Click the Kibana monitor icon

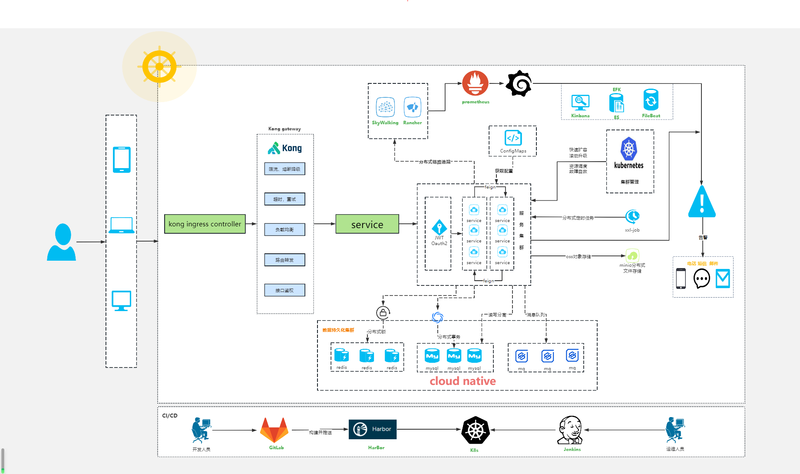pos(580,103)
